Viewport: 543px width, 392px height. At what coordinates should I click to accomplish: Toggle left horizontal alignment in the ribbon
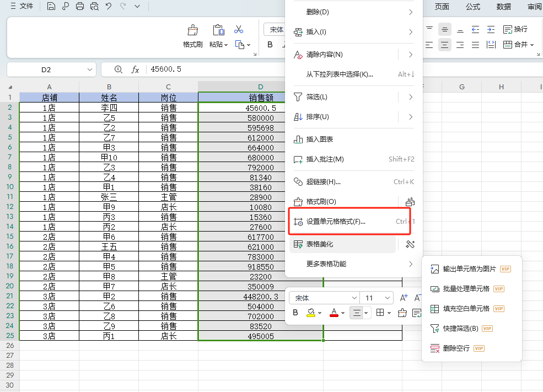(429, 45)
